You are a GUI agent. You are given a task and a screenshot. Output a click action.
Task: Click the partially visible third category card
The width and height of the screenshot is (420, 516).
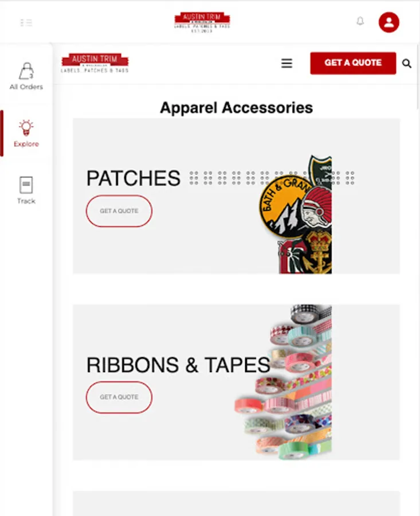coord(236,503)
